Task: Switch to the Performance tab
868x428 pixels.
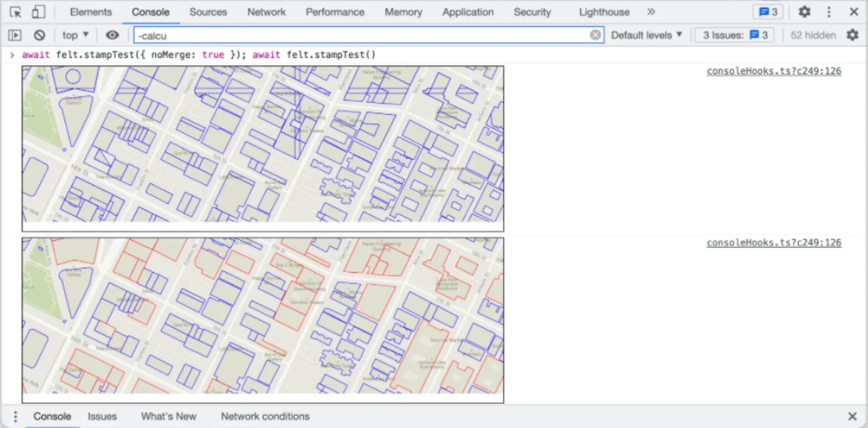Action: pyautogui.click(x=335, y=12)
